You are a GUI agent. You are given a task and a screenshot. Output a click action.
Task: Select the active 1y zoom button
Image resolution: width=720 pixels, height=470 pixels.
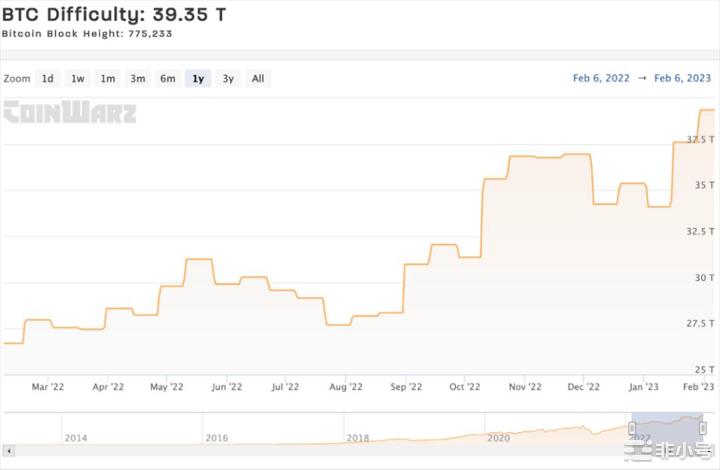click(x=198, y=78)
